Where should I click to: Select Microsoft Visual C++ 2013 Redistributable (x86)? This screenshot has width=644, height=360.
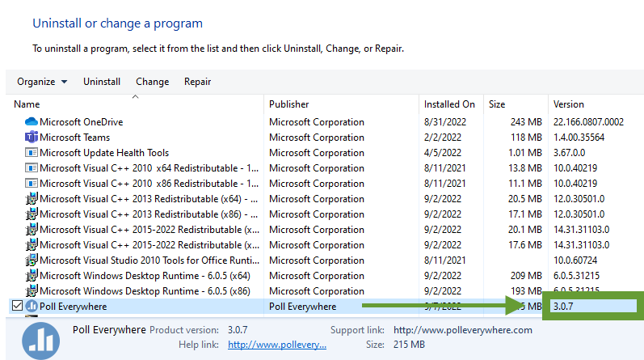click(149, 214)
